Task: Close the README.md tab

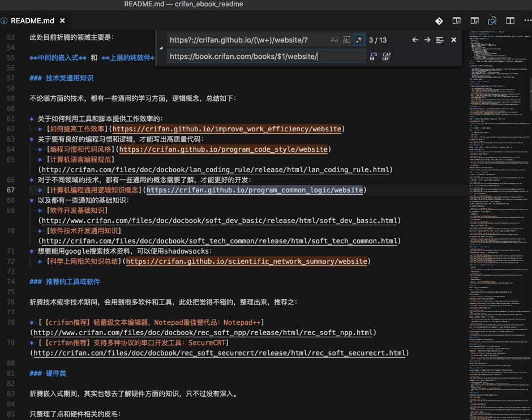Action: 62,21
